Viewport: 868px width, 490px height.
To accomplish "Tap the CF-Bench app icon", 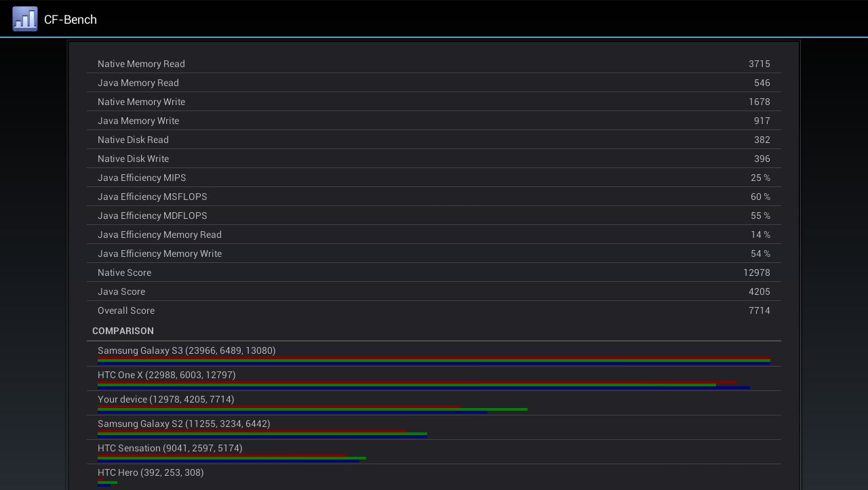I will (x=25, y=19).
